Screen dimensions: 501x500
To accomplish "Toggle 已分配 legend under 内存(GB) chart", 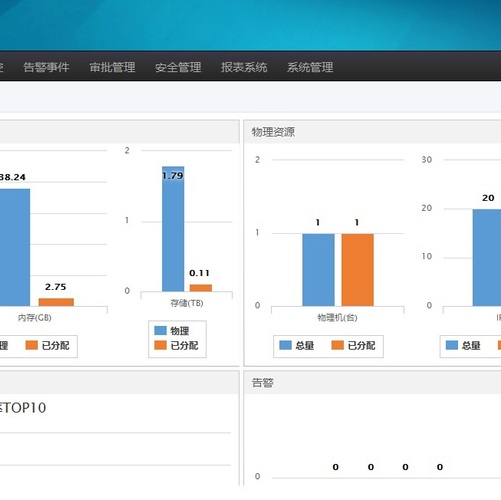I will point(47,345).
